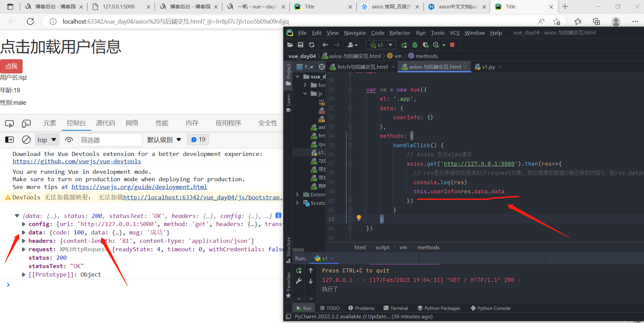Viewport: 644px width, 323px height.
Task: Toggle the Learn tool window stripe button
Action: [288, 103]
